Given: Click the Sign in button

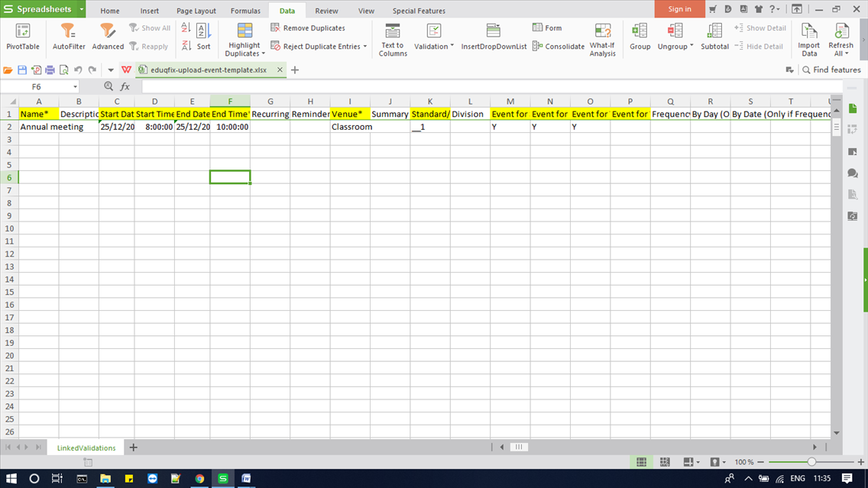Looking at the screenshot, I should pos(679,9).
